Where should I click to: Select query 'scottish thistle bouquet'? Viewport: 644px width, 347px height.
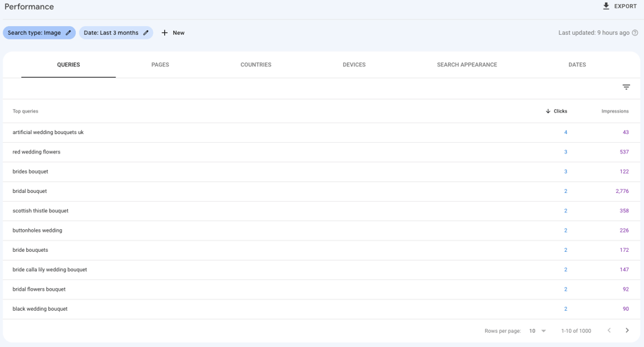click(x=40, y=211)
